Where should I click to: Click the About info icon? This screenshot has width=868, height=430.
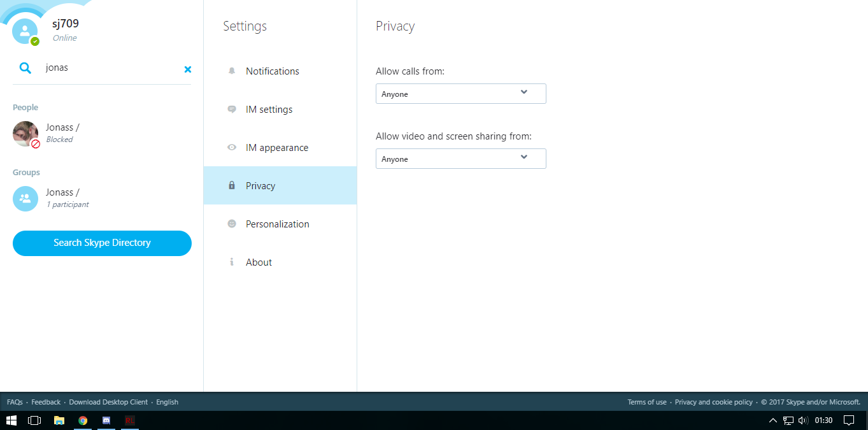click(x=232, y=262)
